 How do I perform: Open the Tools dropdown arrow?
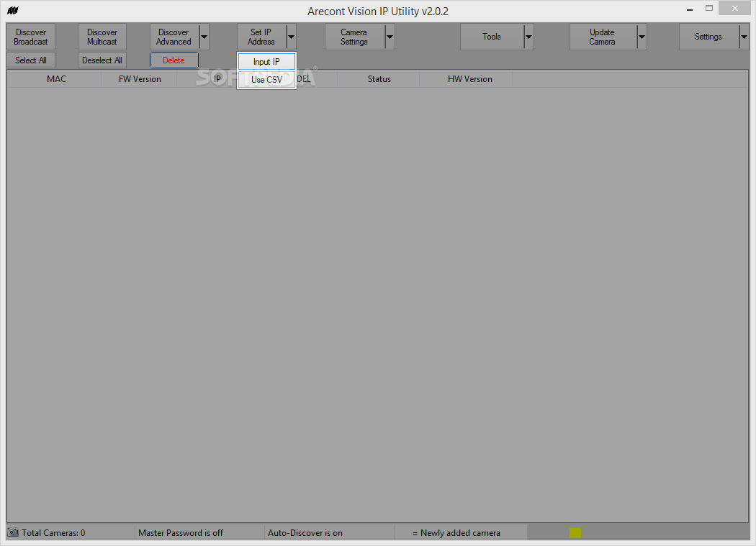(528, 37)
